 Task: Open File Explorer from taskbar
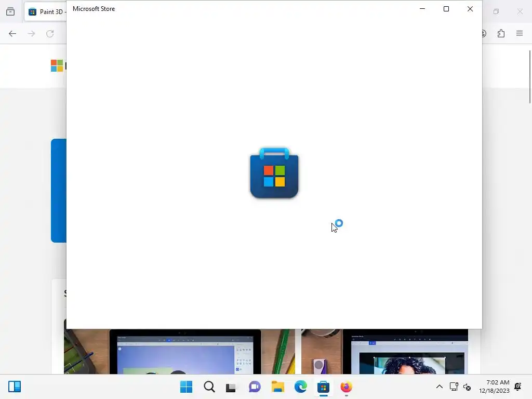point(277,387)
